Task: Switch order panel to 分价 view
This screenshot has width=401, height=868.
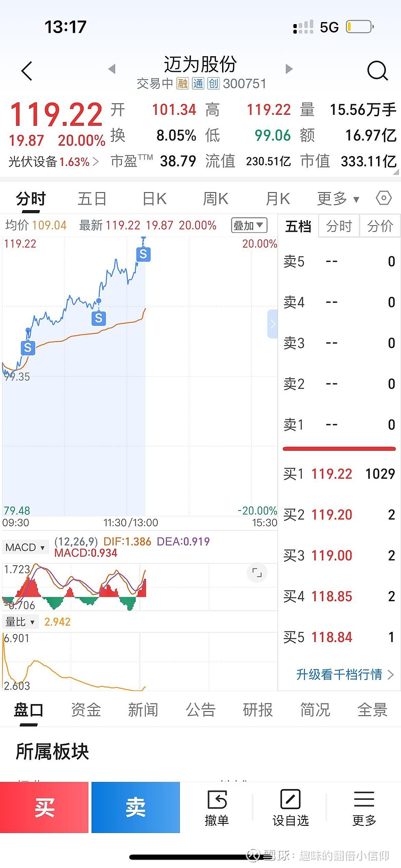Action: pyautogui.click(x=379, y=227)
